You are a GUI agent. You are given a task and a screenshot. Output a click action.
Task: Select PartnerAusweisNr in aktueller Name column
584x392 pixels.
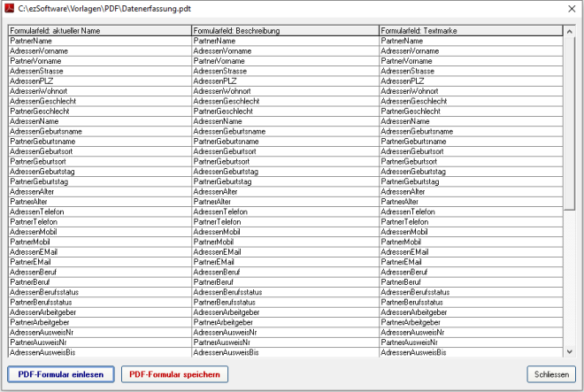point(100,342)
